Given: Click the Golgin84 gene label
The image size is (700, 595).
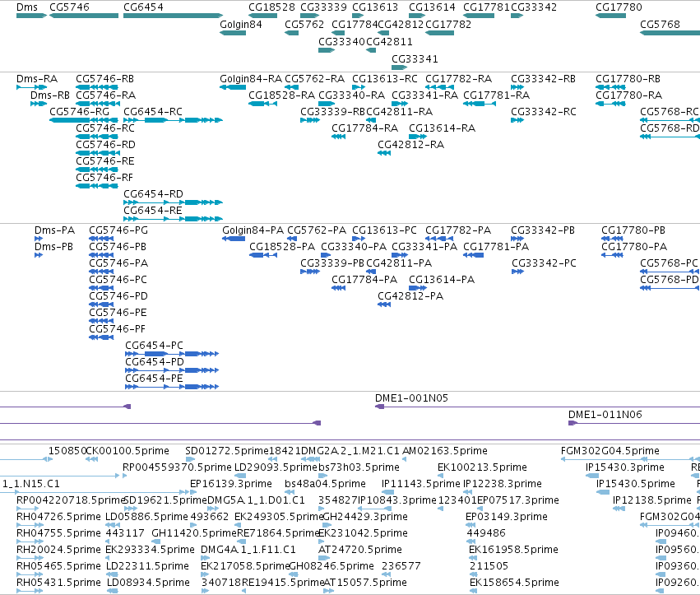Looking at the screenshot, I should click(241, 25).
